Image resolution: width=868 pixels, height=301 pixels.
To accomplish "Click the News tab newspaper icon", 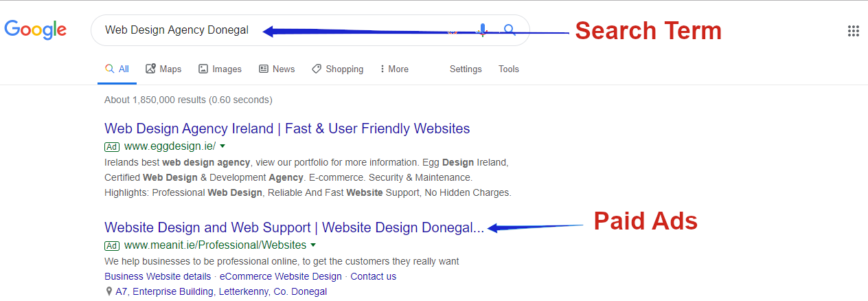I will [264, 69].
